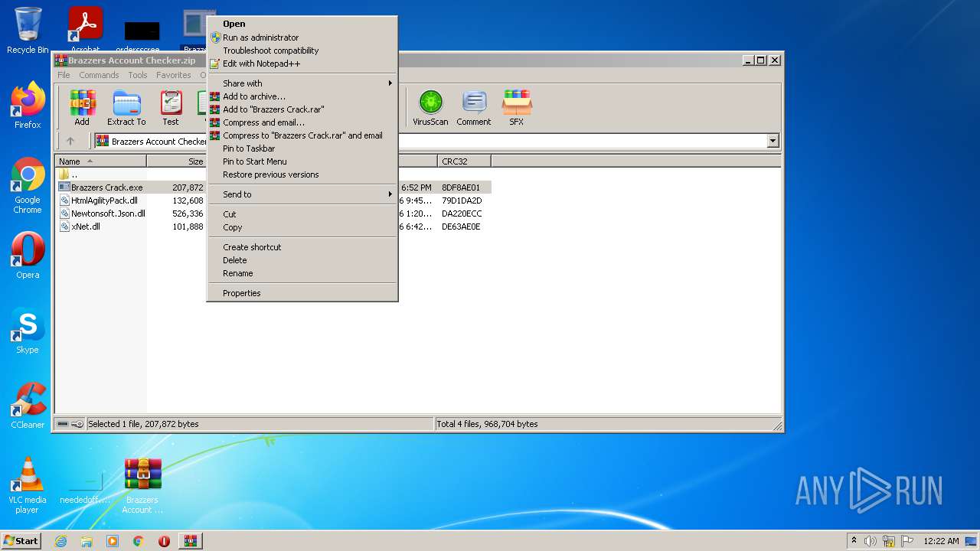The width and height of the screenshot is (980, 551).
Task: Click the VirusScan toolbar icon
Action: point(430,108)
